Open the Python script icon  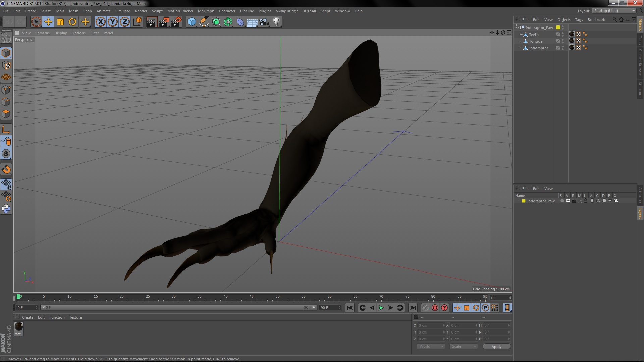(x=6, y=209)
